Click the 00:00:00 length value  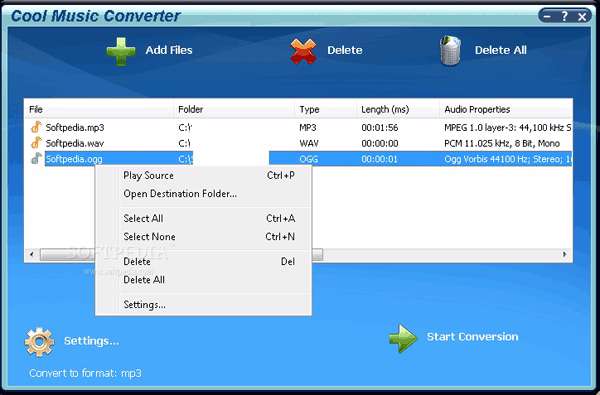click(x=380, y=144)
